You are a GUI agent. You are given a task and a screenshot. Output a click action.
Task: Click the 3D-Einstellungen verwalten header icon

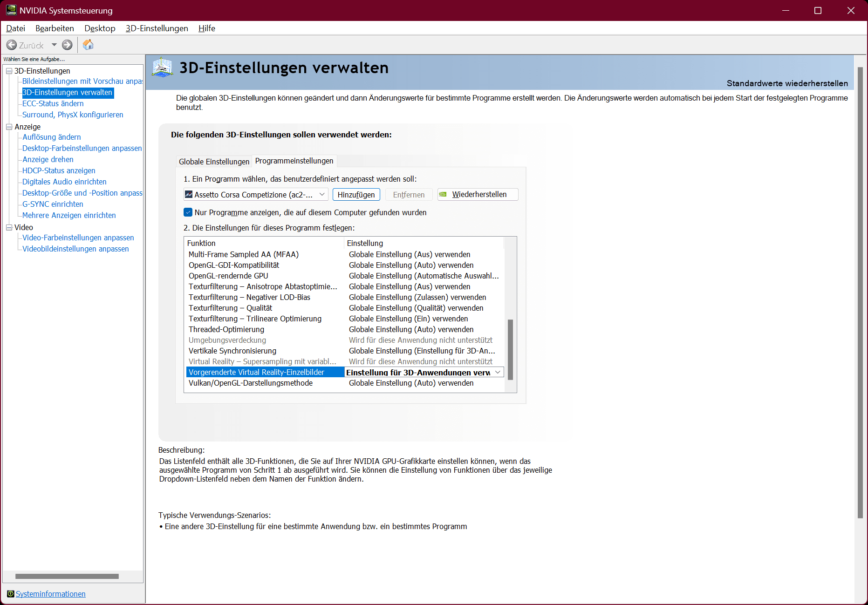163,68
